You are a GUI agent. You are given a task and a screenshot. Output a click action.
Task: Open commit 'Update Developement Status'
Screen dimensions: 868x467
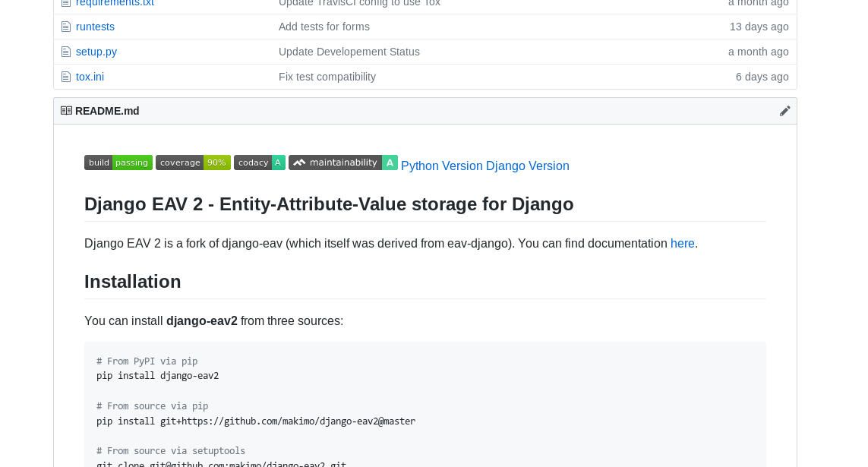pos(349,52)
